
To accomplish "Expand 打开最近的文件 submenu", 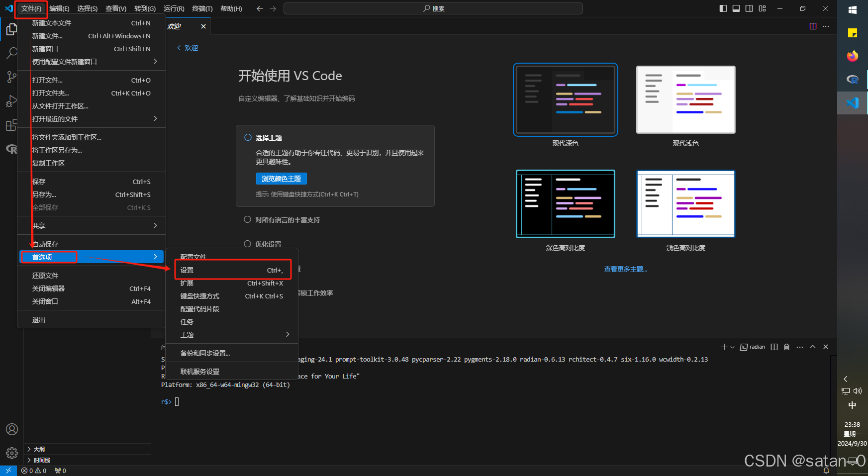I will tap(92, 119).
